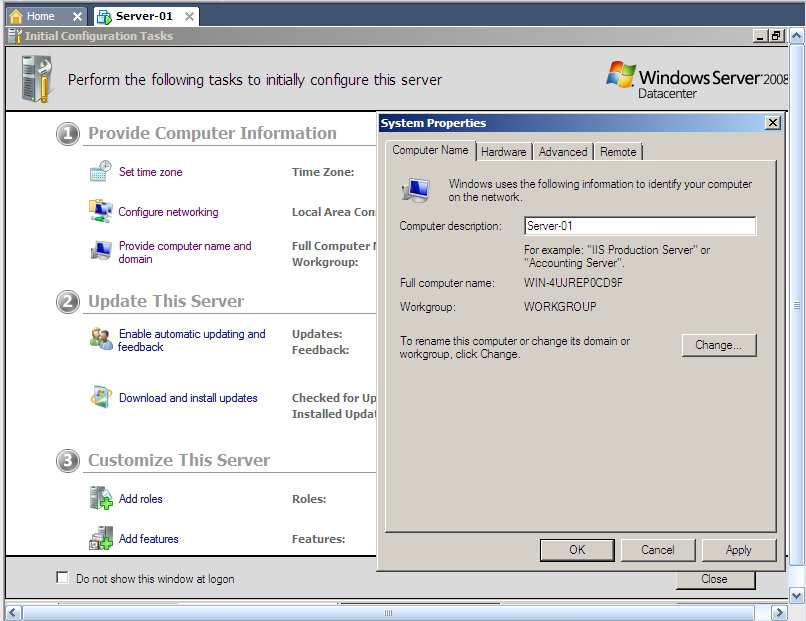This screenshot has width=806, height=621.
Task: Click the vertical scrollbar thumb
Action: coord(796,305)
